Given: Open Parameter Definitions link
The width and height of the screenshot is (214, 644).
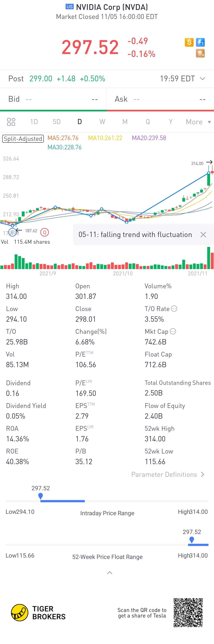Looking at the screenshot, I should click(168, 474).
